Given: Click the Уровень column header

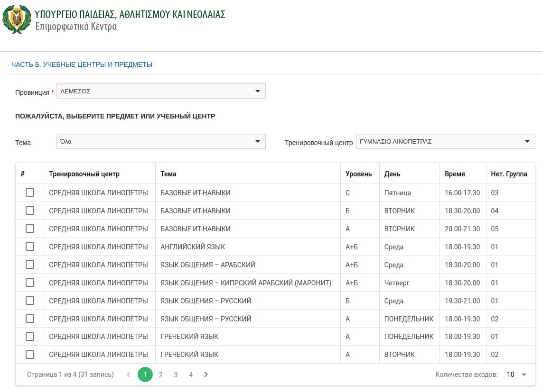Looking at the screenshot, I should point(358,174).
